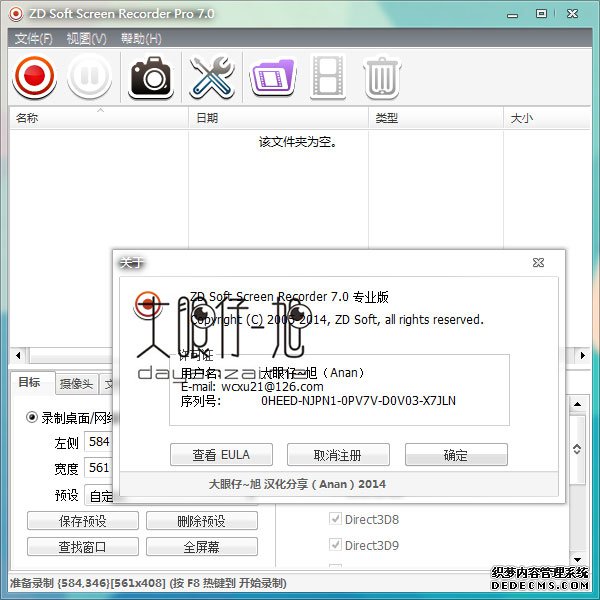Sort file list by 类型 column
This screenshot has height=600, width=600.
tap(436, 118)
